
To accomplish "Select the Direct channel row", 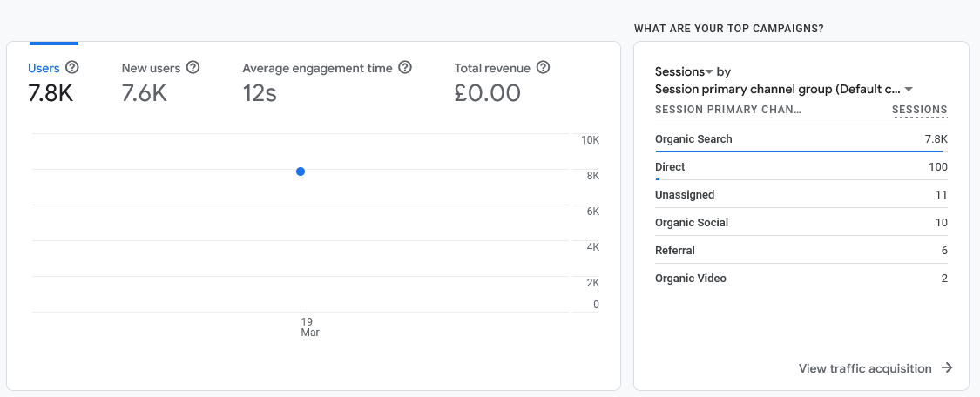I will click(801, 166).
